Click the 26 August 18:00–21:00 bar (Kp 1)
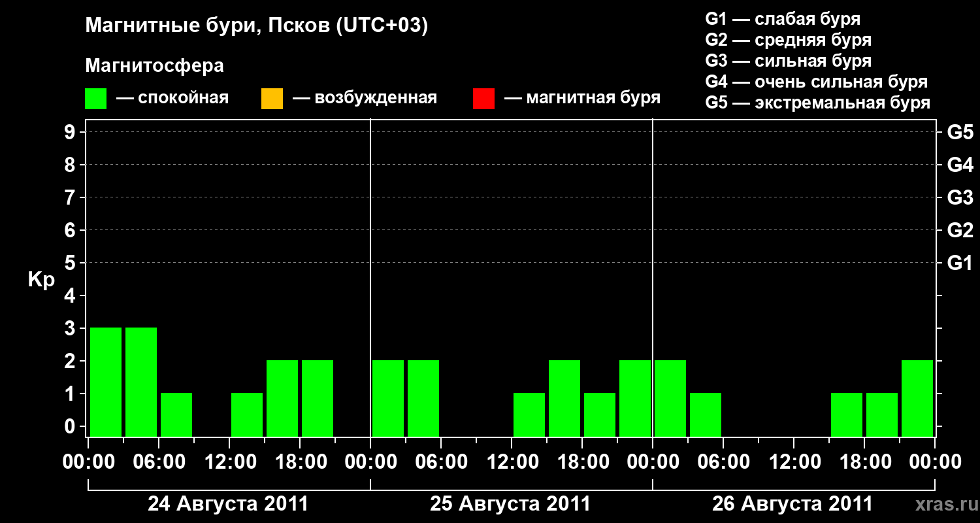The height and width of the screenshot is (523, 980). pos(882,414)
